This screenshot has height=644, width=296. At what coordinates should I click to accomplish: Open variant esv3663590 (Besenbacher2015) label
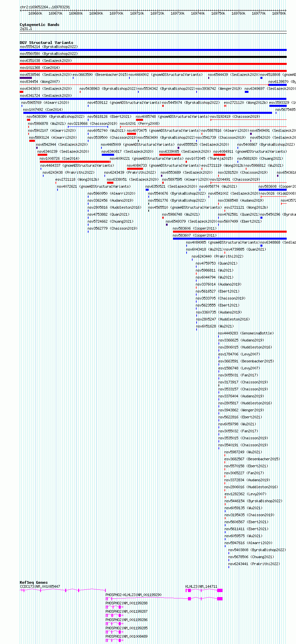(100, 75)
